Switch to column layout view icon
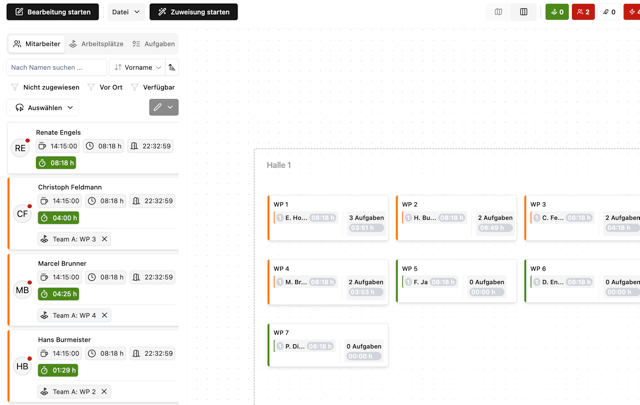640x405 pixels. (523, 12)
